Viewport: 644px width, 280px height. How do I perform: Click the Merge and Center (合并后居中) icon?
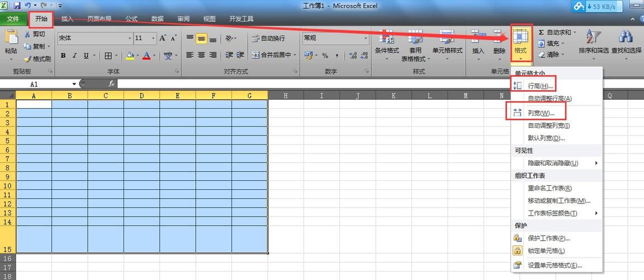point(255,55)
